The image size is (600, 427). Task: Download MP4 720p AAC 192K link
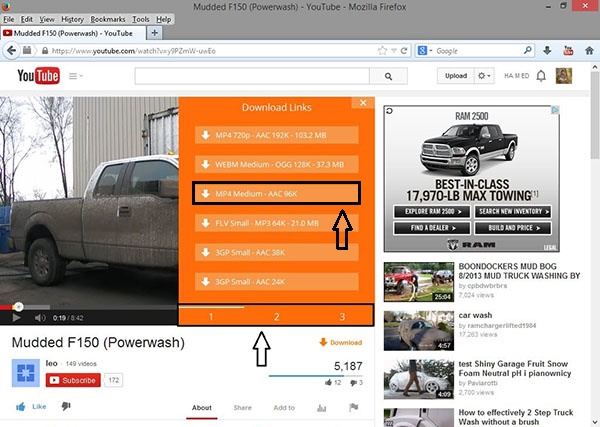277,135
